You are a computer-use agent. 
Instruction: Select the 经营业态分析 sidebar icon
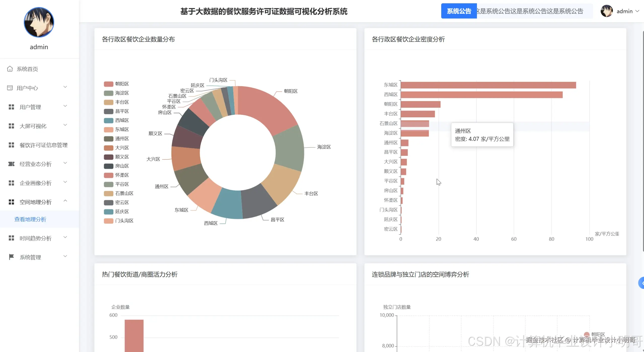(x=11, y=164)
